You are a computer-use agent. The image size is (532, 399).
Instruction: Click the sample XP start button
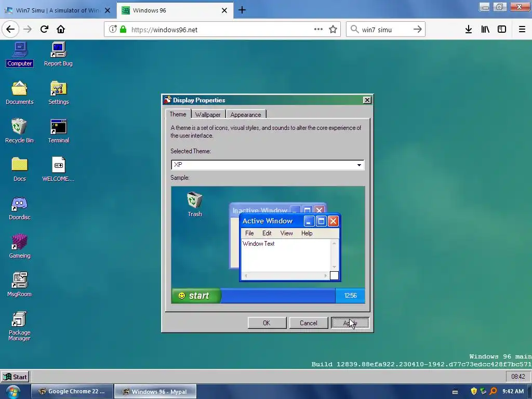coord(196,296)
